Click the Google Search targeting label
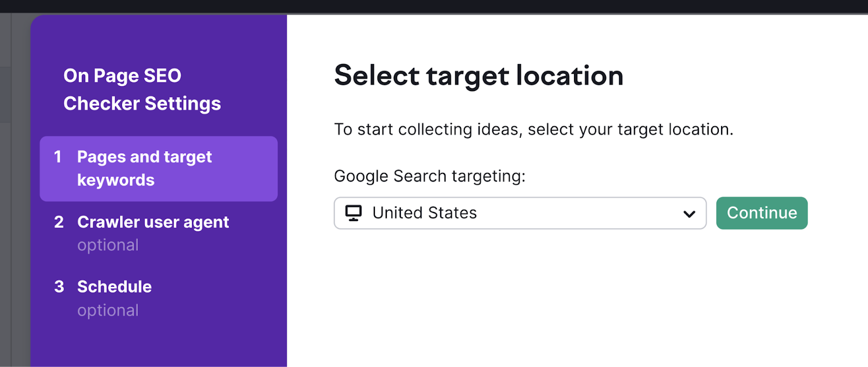868x367 pixels. click(x=430, y=176)
